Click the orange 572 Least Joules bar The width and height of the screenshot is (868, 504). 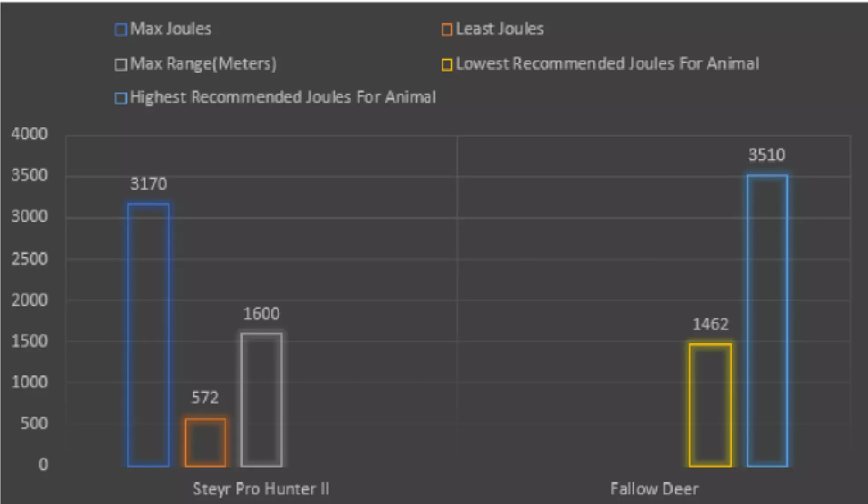tap(205, 442)
